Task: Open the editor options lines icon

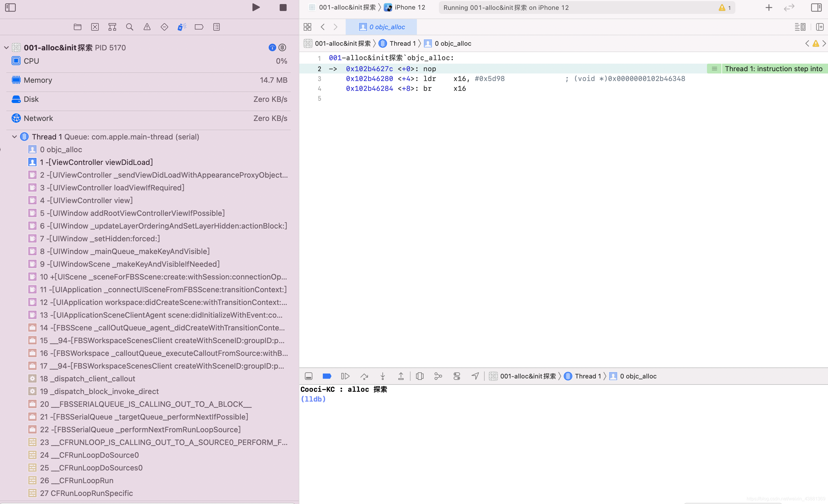Action: point(800,27)
